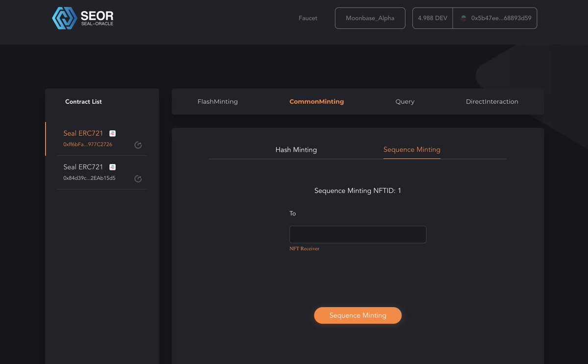Click the orange Sequence Minting button
The width and height of the screenshot is (588, 364).
tap(358, 315)
